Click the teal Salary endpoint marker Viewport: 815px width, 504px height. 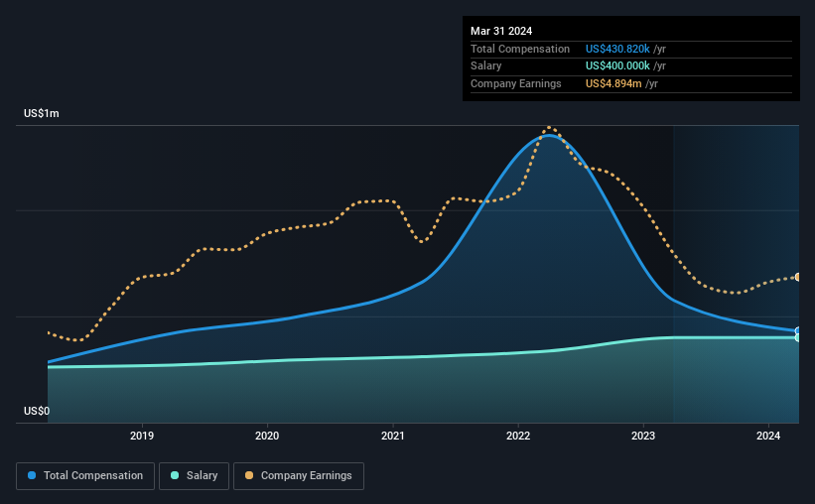point(798,337)
